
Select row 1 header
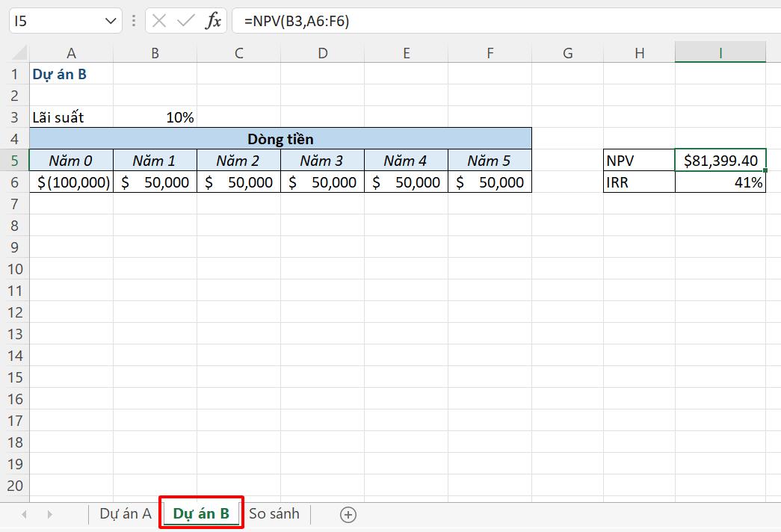point(15,74)
